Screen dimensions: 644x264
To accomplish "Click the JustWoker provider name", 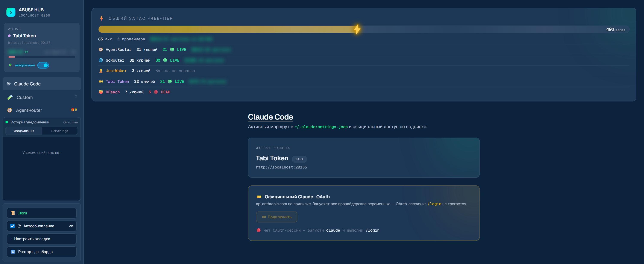I will coord(116,71).
